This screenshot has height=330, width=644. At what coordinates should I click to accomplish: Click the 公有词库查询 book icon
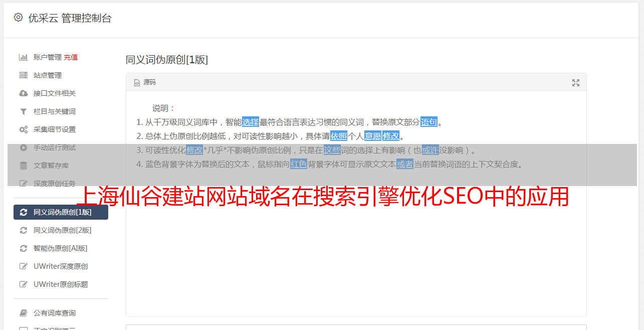(23, 313)
